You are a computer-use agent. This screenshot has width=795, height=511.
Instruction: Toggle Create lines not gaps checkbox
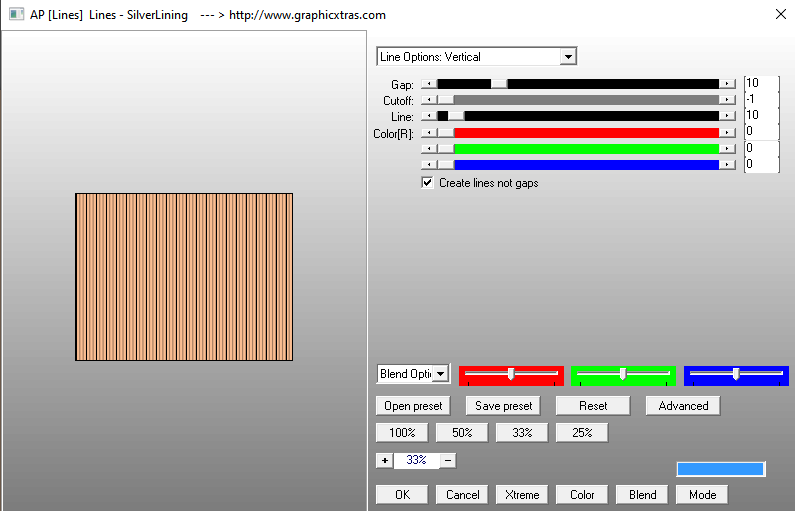coord(428,183)
